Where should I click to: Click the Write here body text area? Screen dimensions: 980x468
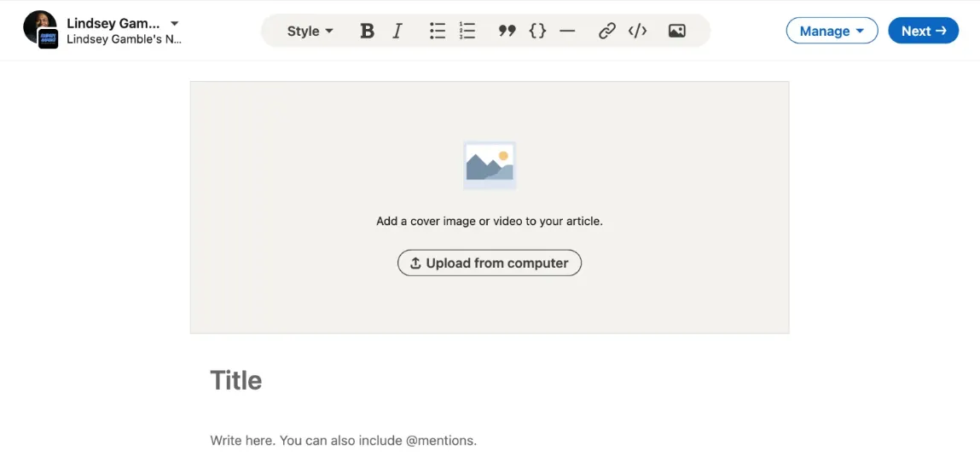tap(343, 441)
